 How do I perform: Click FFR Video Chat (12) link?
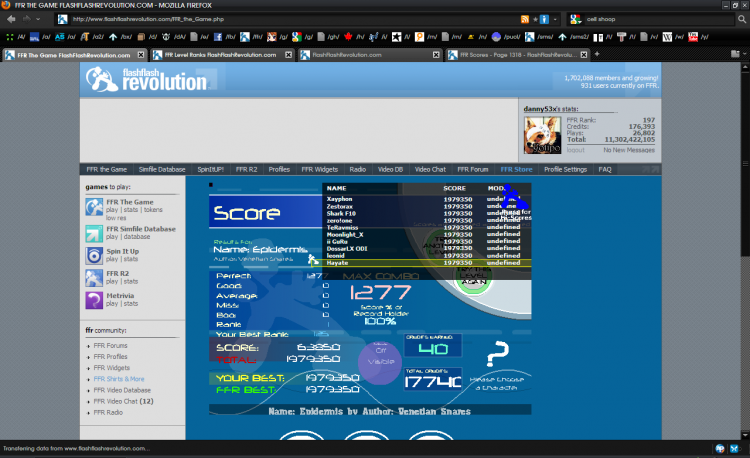point(123,402)
